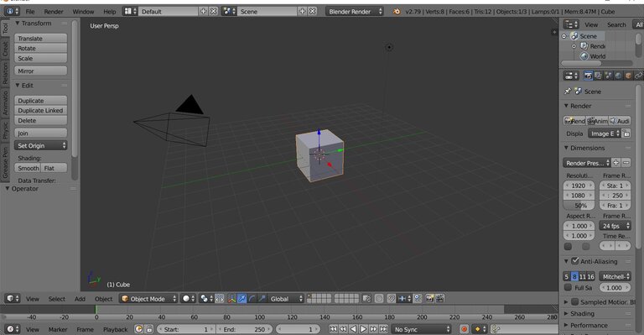Viewport: 644px width, 335px height.
Task: Click the OpenGL render animation clapper icon
Action: [439, 299]
